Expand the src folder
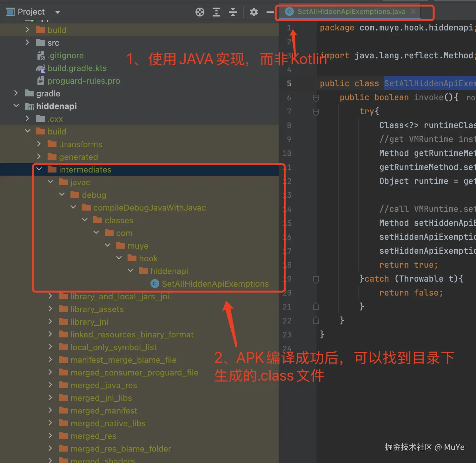 coord(27,42)
